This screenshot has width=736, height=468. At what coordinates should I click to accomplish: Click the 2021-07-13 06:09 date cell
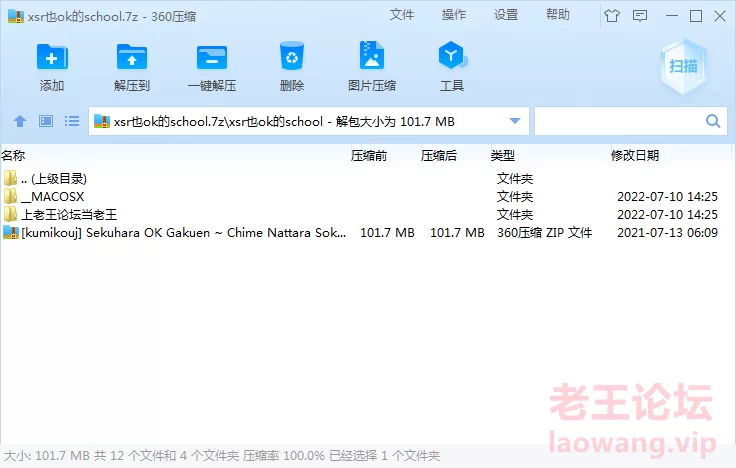coord(667,233)
